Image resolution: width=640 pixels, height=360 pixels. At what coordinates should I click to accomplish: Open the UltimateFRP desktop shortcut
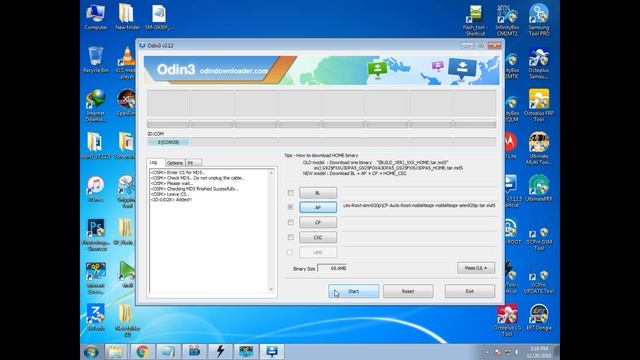point(539,189)
